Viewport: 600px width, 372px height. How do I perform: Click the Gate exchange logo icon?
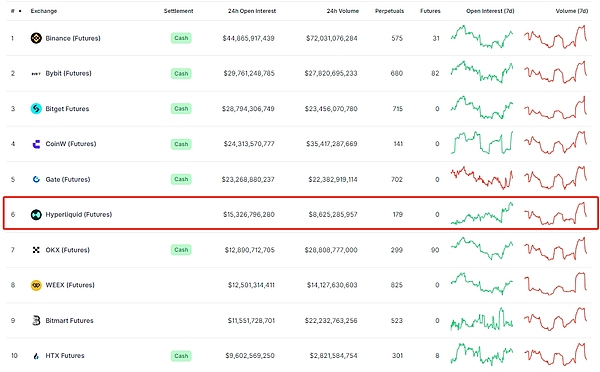pyautogui.click(x=36, y=179)
